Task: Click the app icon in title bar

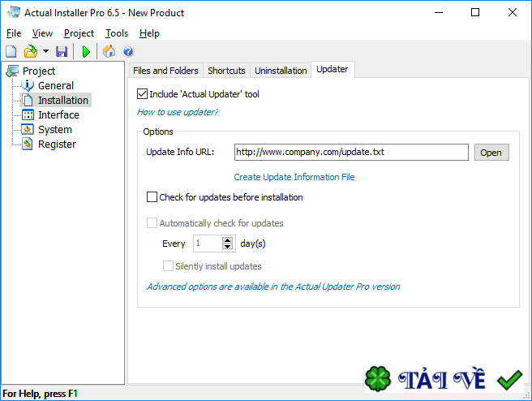Action: coord(14,12)
